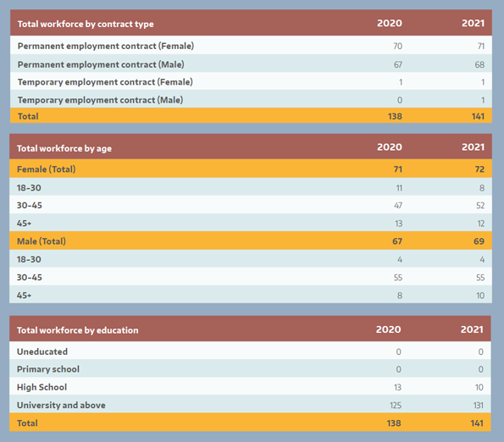Click the Permanent employment contract (Male) label
The width and height of the screenshot is (504, 442).
tap(101, 64)
